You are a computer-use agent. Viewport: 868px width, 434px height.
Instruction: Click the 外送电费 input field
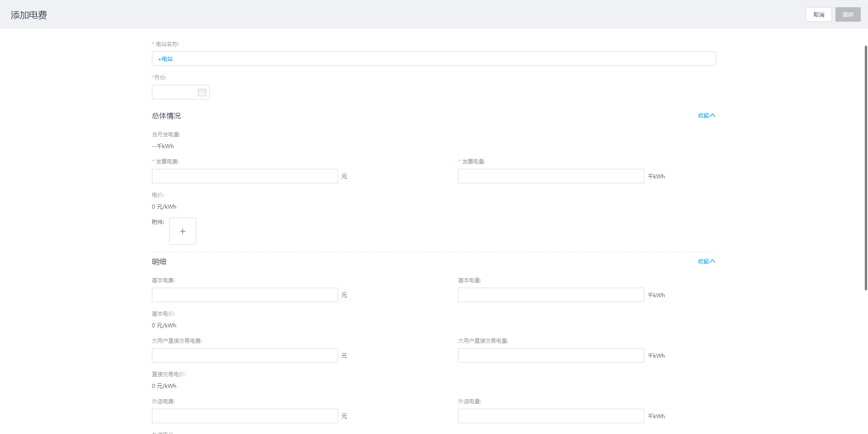click(245, 416)
